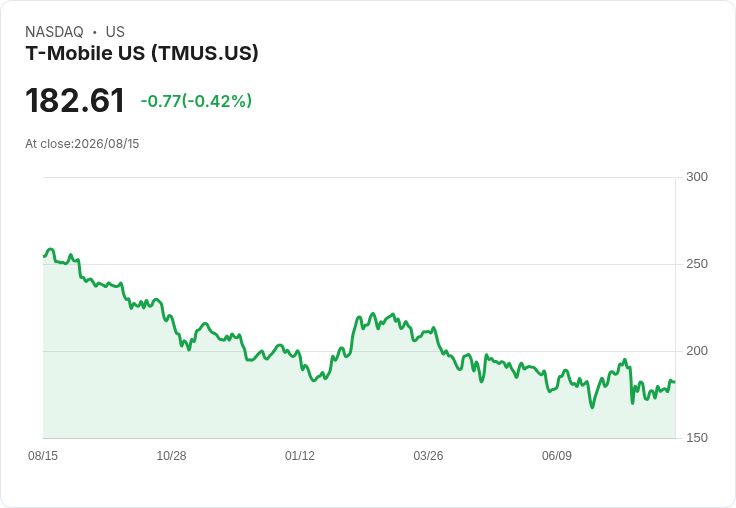Click the lowest dip on the price line
The image size is (736, 508).
point(592,407)
